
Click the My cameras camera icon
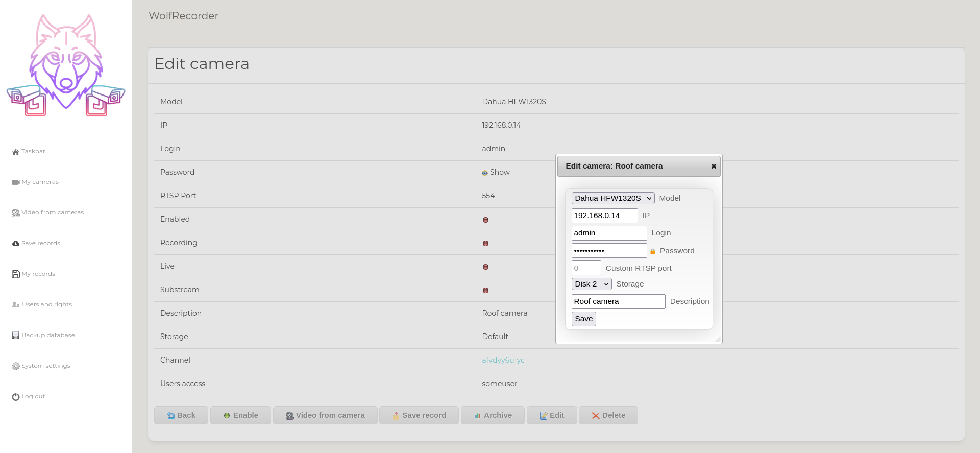point(15,182)
